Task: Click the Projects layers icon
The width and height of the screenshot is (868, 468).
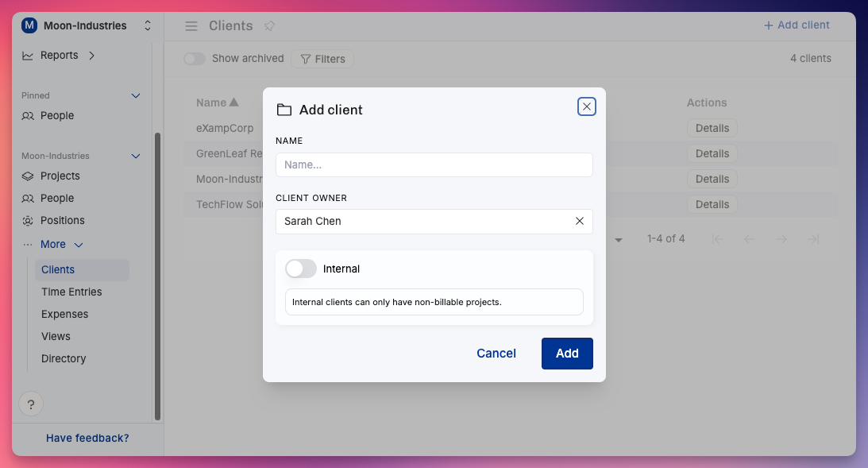Action: pyautogui.click(x=28, y=176)
